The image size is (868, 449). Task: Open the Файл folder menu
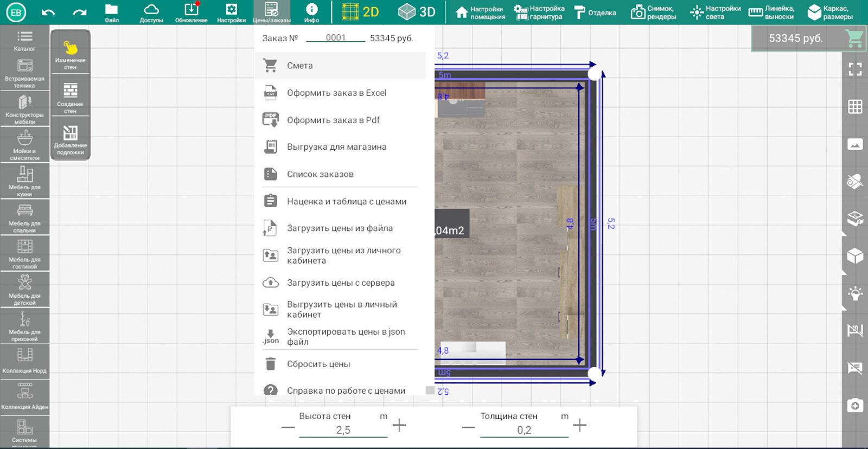click(x=111, y=12)
